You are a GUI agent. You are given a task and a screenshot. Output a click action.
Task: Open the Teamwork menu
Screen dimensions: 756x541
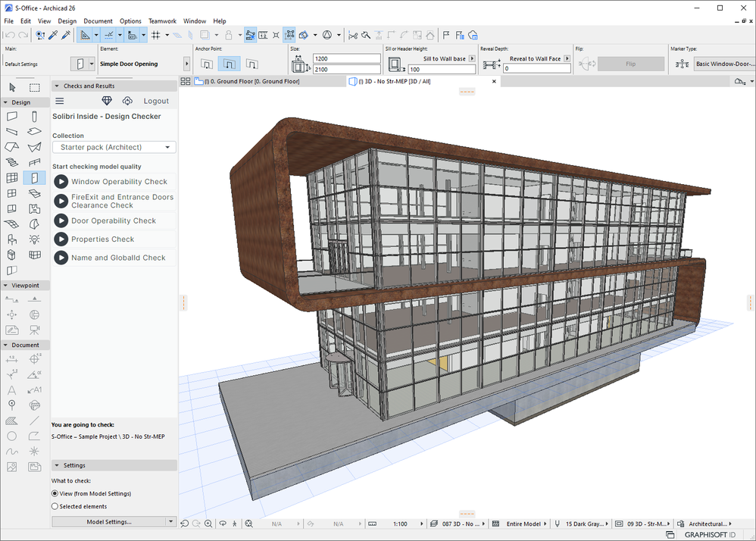[x=162, y=21]
